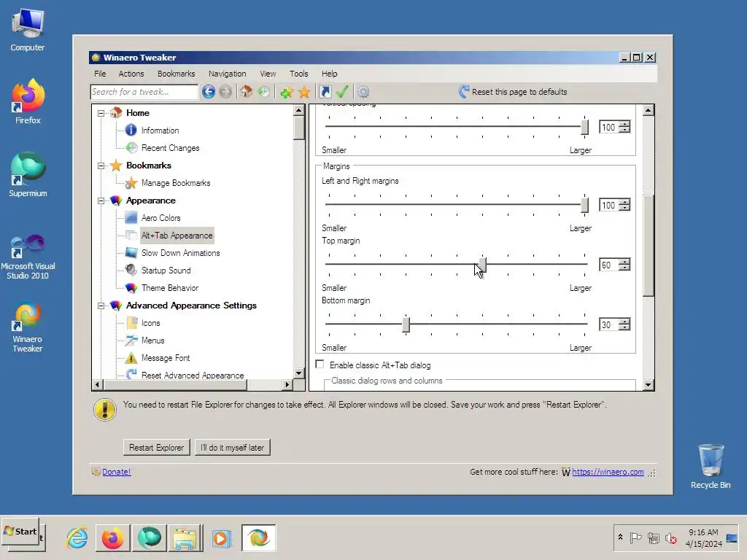Click the grey Forward navigation arrow
Image resolution: width=747 pixels, height=560 pixels.
pyautogui.click(x=225, y=91)
